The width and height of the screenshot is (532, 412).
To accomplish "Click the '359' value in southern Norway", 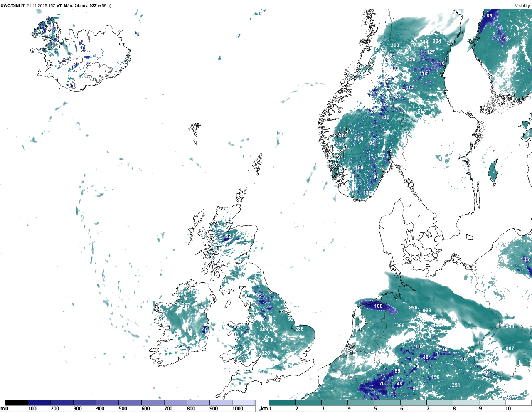I will tap(359, 138).
